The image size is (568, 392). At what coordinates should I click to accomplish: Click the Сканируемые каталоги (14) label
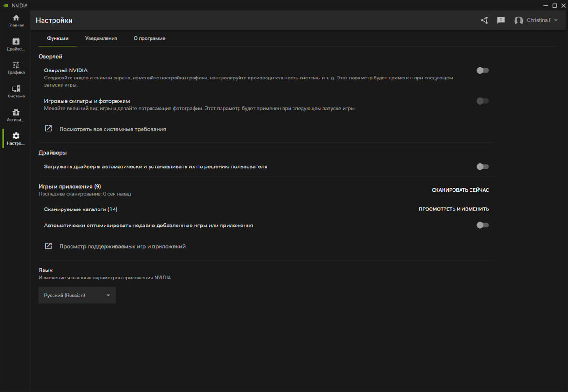[x=80, y=209]
